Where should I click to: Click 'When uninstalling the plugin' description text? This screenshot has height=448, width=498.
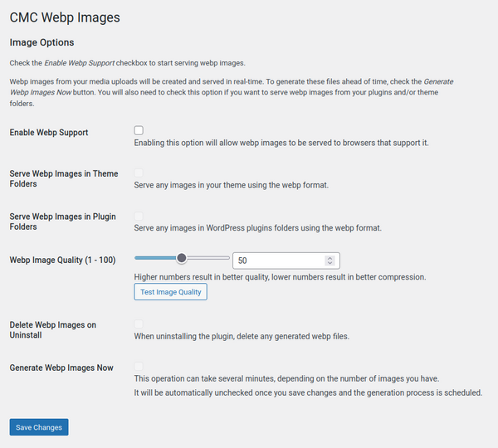(x=242, y=336)
